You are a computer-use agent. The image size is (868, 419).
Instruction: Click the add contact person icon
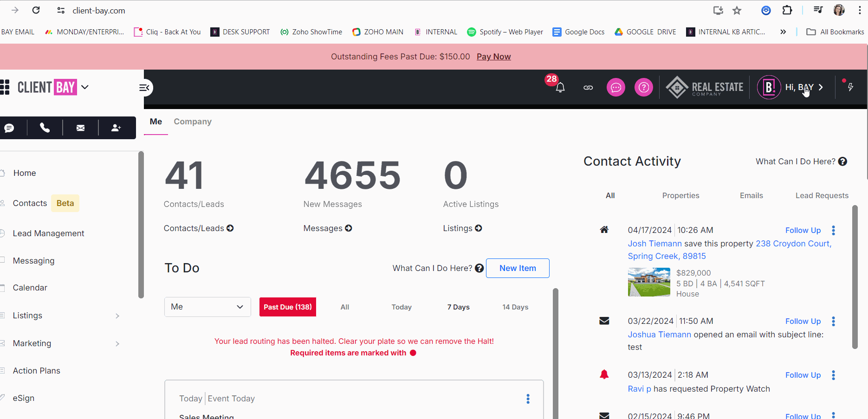(x=116, y=128)
